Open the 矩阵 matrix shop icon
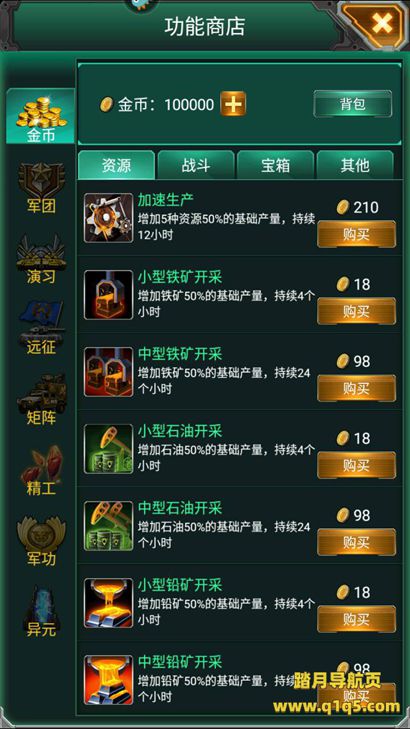 point(41,400)
